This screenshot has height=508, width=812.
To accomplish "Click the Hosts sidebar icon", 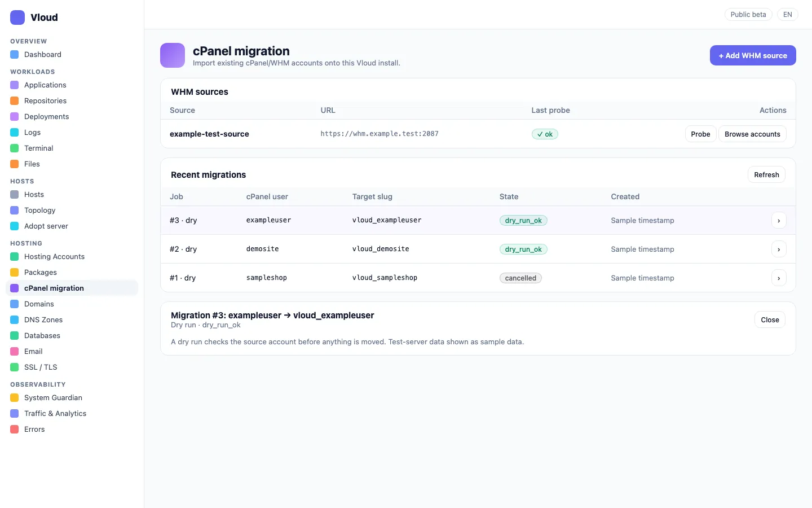I will [15, 195].
